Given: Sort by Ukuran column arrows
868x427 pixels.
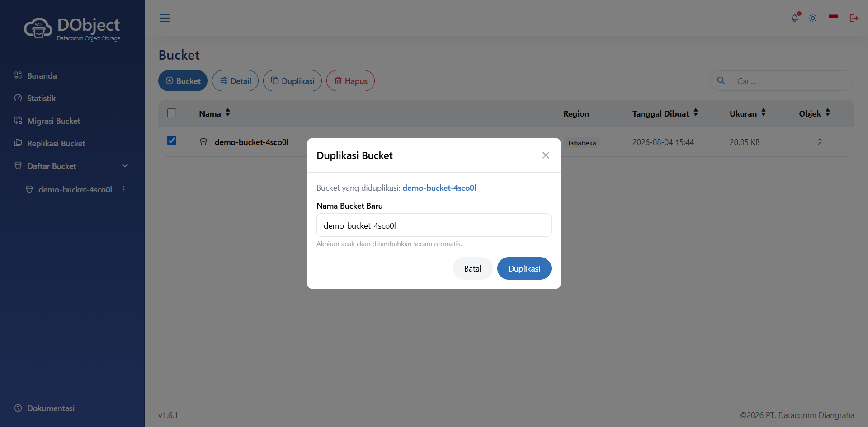Looking at the screenshot, I should click(x=764, y=113).
